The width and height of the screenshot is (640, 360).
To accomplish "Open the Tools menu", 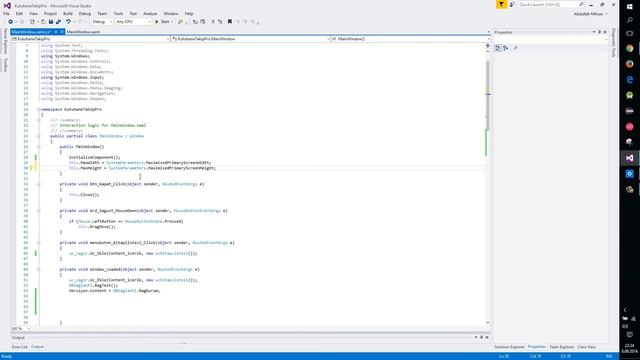I will 118,13.
